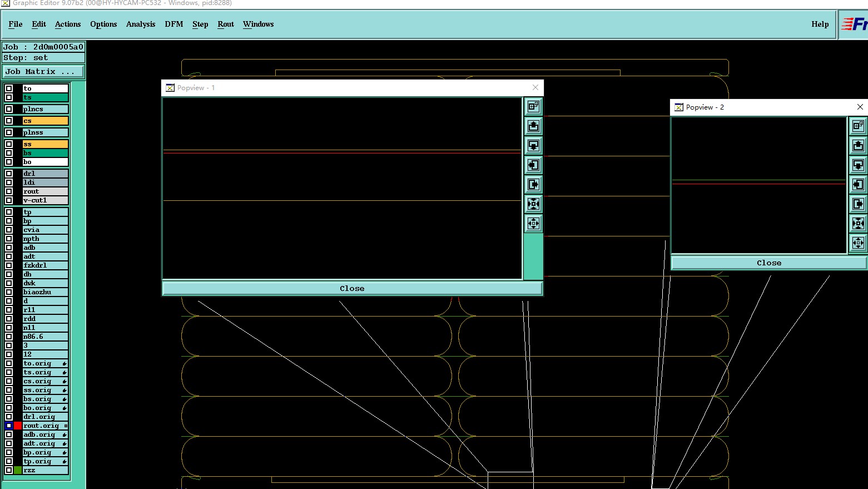Pan up in Popview 2
Viewport: 868px width, 489px height.
coord(858,145)
